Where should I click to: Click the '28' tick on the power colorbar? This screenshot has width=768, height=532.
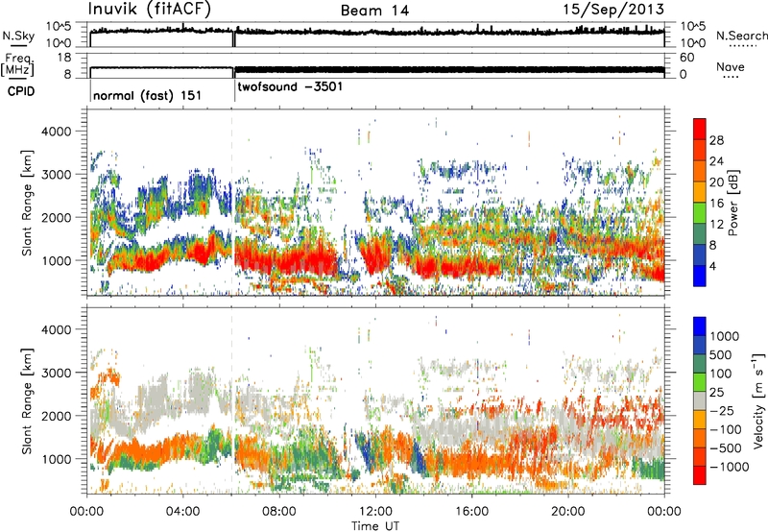click(716, 140)
